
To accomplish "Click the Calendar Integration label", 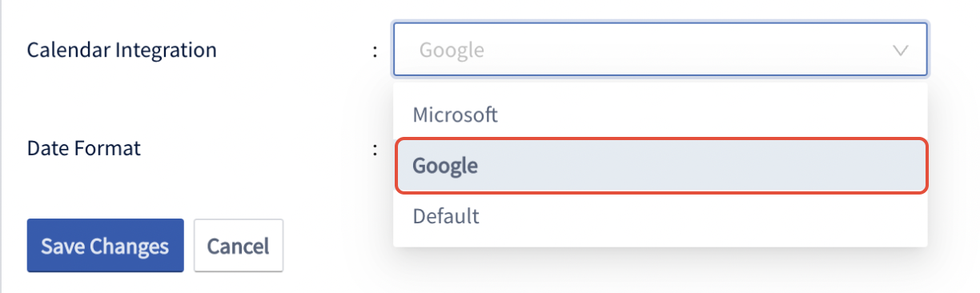I will (x=122, y=50).
